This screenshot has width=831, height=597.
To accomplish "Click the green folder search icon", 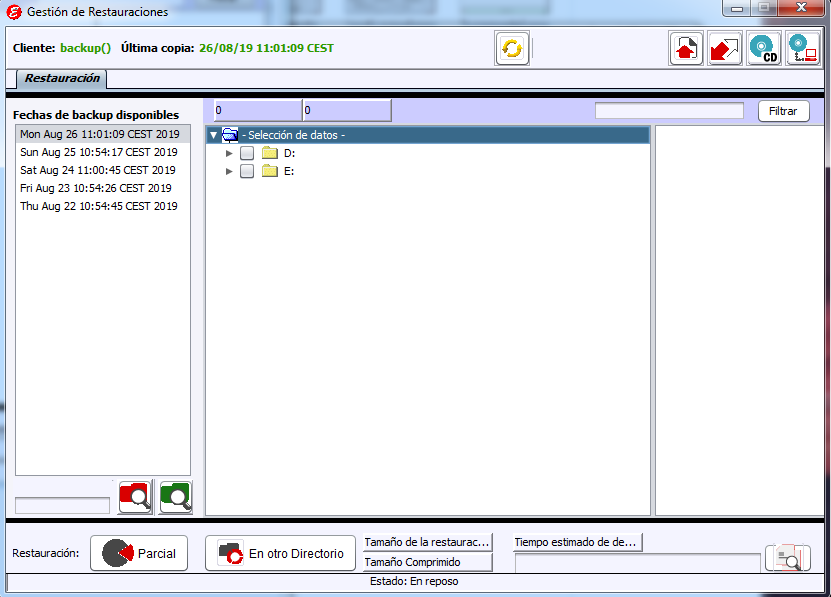I will click(175, 497).
